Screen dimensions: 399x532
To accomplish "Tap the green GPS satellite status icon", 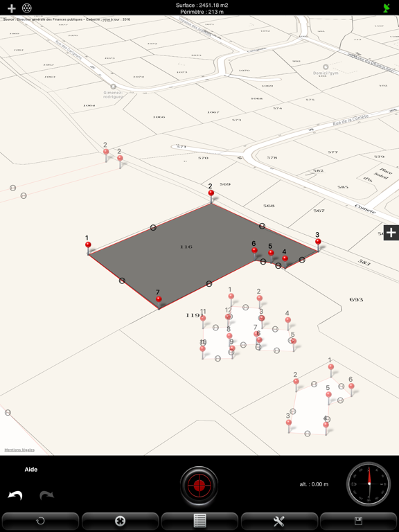I will [387, 8].
